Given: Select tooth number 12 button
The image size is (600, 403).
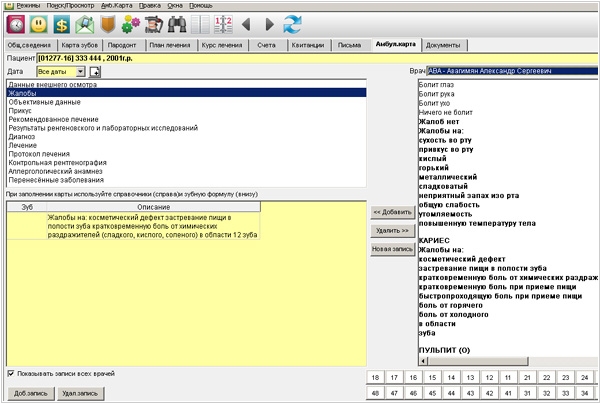Looking at the screenshot, I should click(489, 377).
